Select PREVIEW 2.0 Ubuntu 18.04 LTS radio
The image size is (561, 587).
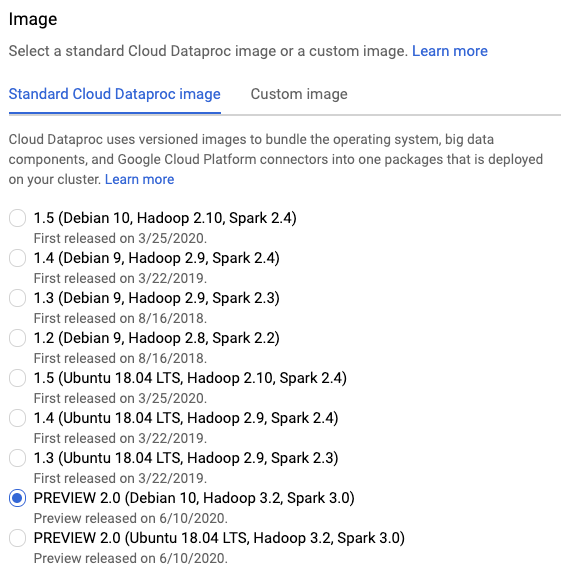point(17,538)
